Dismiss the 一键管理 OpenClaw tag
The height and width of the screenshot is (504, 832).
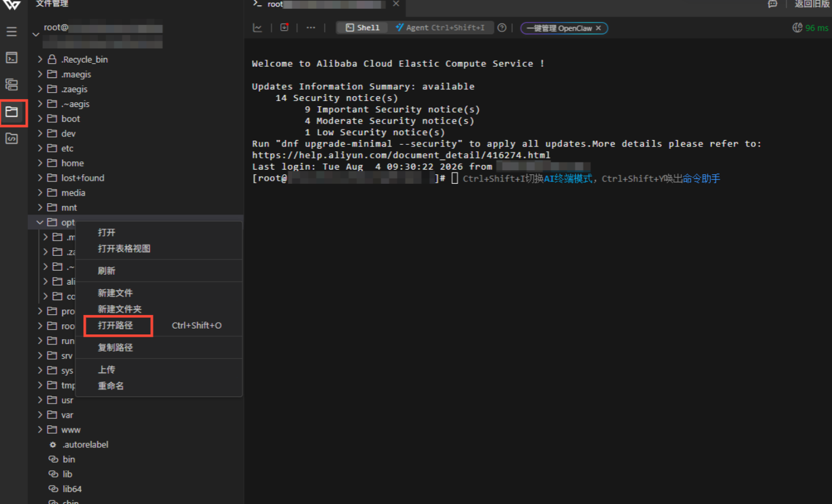[x=598, y=28]
